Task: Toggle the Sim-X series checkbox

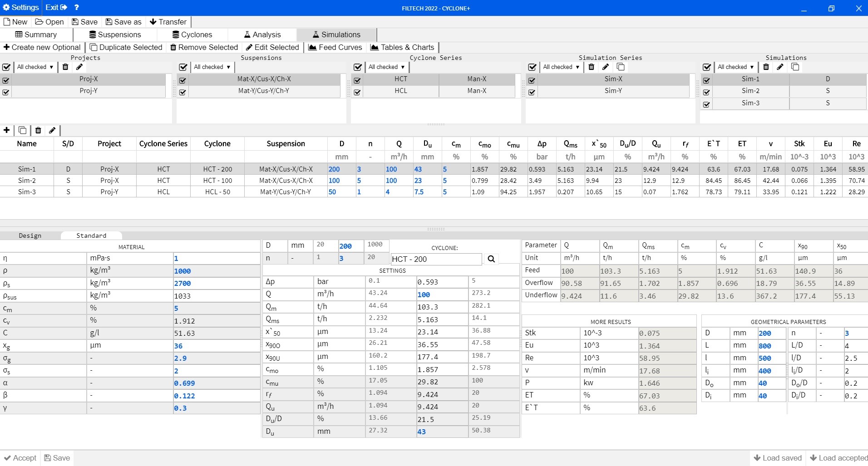Action: pyautogui.click(x=532, y=80)
